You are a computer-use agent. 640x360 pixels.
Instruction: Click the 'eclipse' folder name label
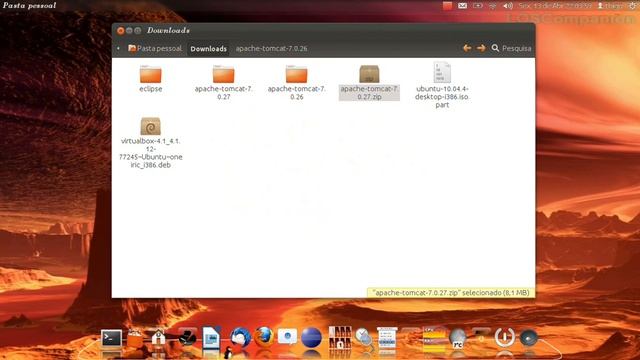point(151,89)
